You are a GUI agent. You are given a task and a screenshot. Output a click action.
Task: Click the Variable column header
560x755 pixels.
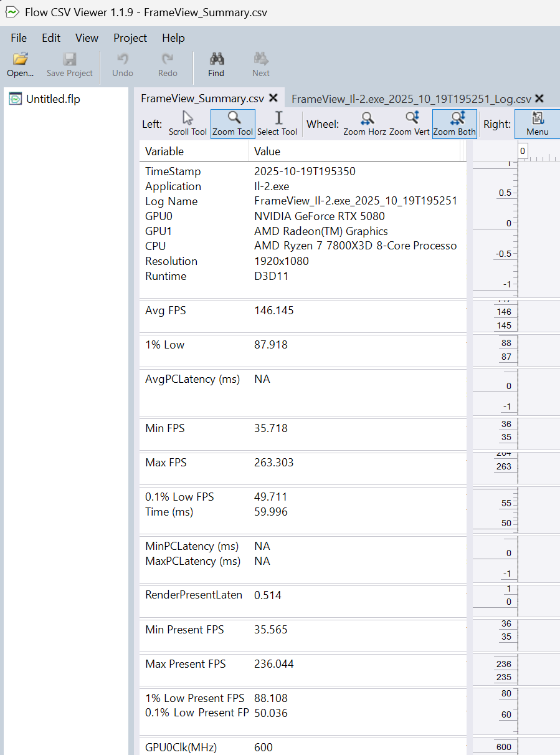(164, 151)
